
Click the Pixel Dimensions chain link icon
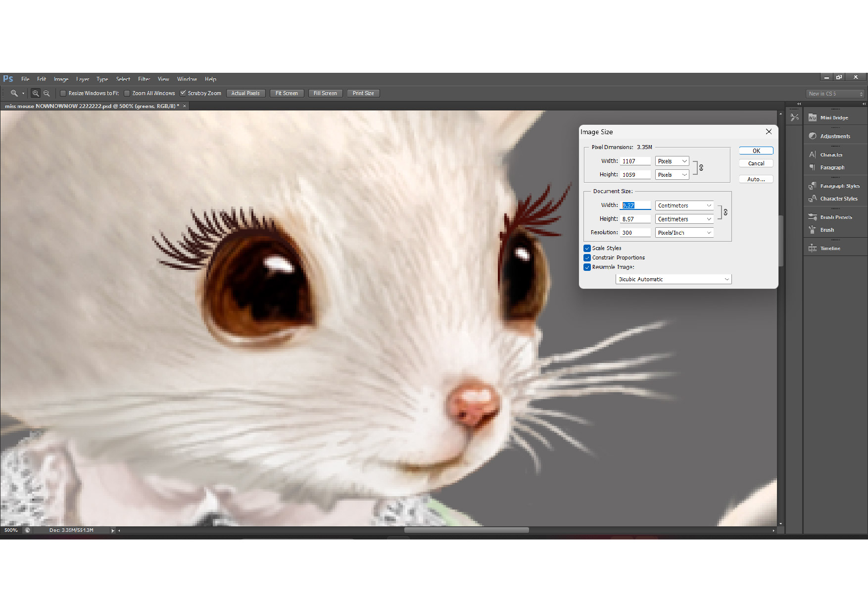coord(701,168)
